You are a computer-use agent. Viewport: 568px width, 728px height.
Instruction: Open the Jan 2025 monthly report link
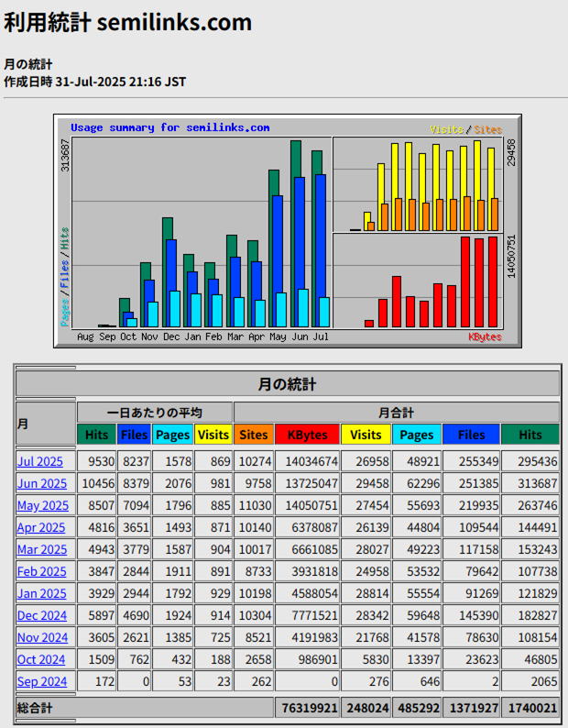pos(41,593)
